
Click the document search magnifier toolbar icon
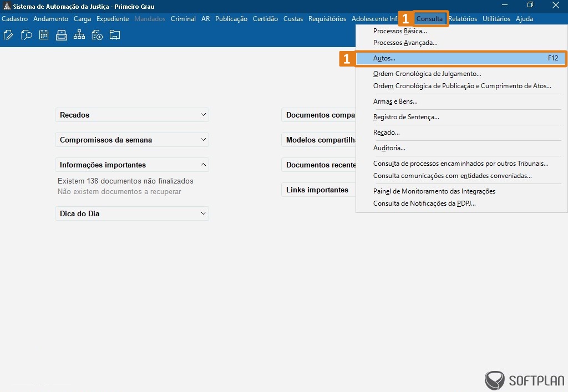coord(26,35)
